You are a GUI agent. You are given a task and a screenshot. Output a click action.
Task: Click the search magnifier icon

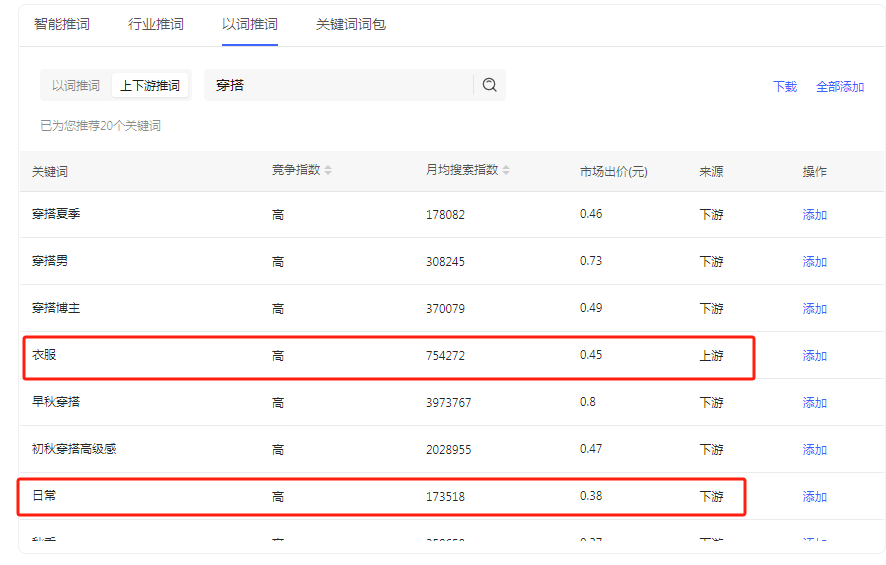[x=489, y=85]
